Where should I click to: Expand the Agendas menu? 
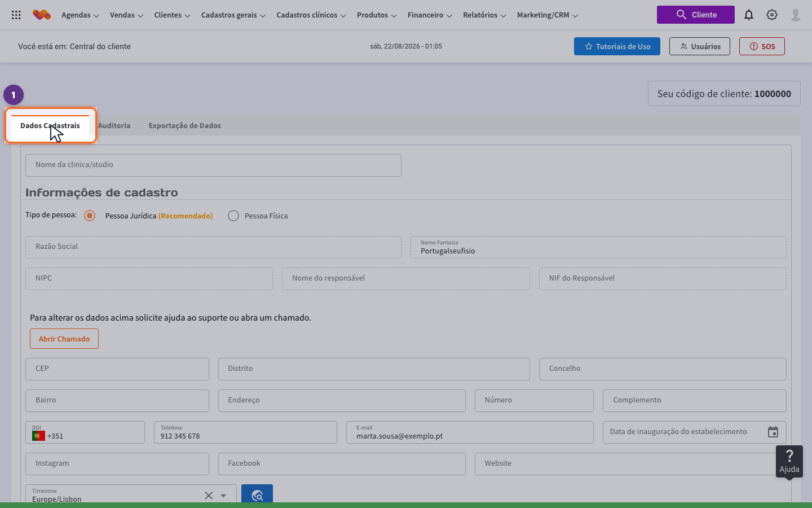point(80,15)
